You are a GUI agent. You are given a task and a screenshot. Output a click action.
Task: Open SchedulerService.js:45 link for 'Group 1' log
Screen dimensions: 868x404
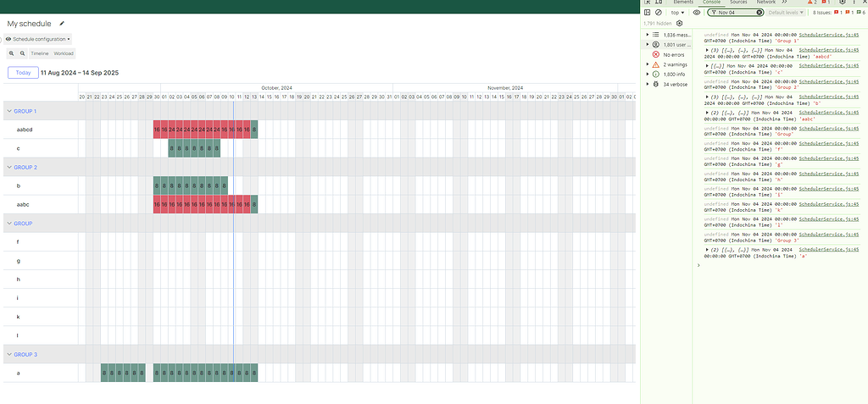[x=829, y=35]
